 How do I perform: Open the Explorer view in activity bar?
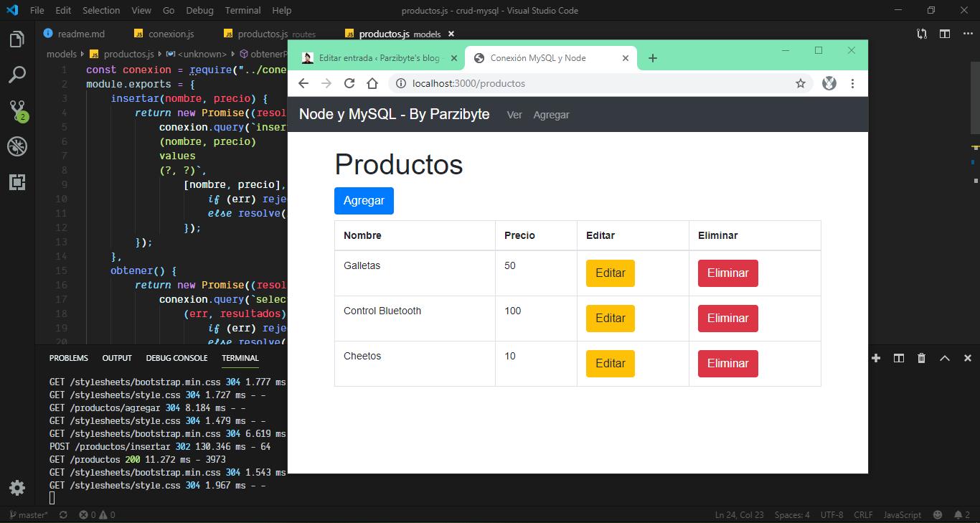(17, 39)
